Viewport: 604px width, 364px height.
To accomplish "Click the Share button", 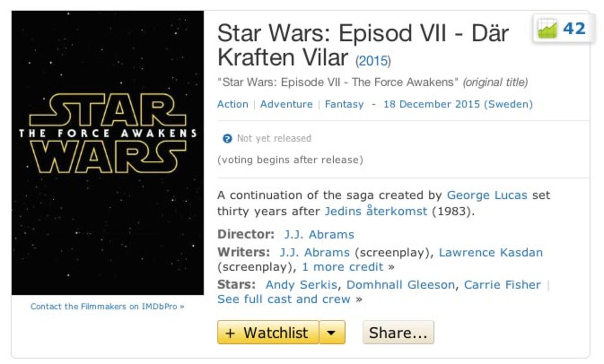I will pyautogui.click(x=398, y=333).
